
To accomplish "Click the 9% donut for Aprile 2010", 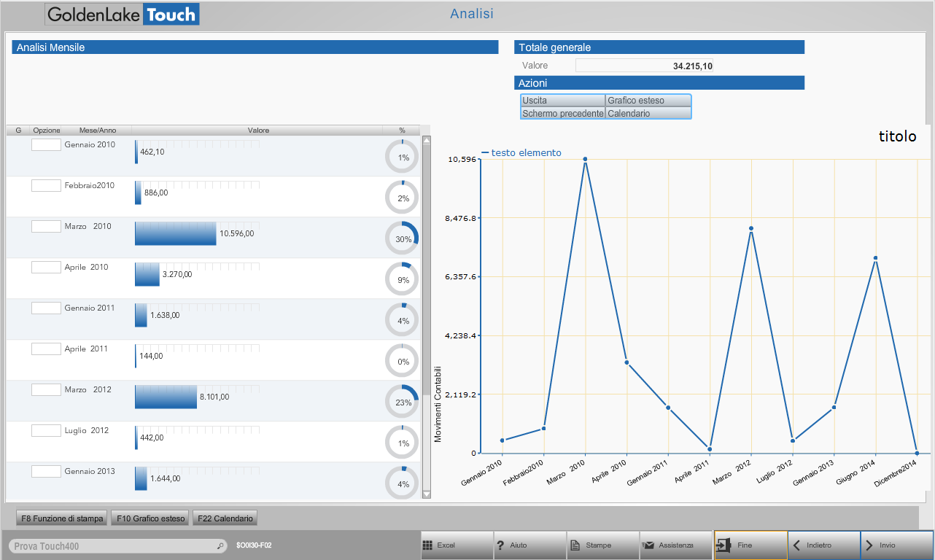I will [402, 279].
